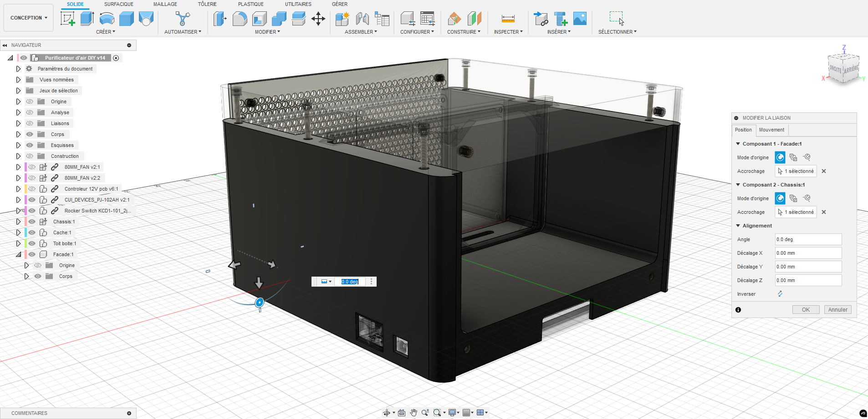Image resolution: width=868 pixels, height=419 pixels.
Task: Click the Press Pull tool icon
Action: (x=220, y=19)
